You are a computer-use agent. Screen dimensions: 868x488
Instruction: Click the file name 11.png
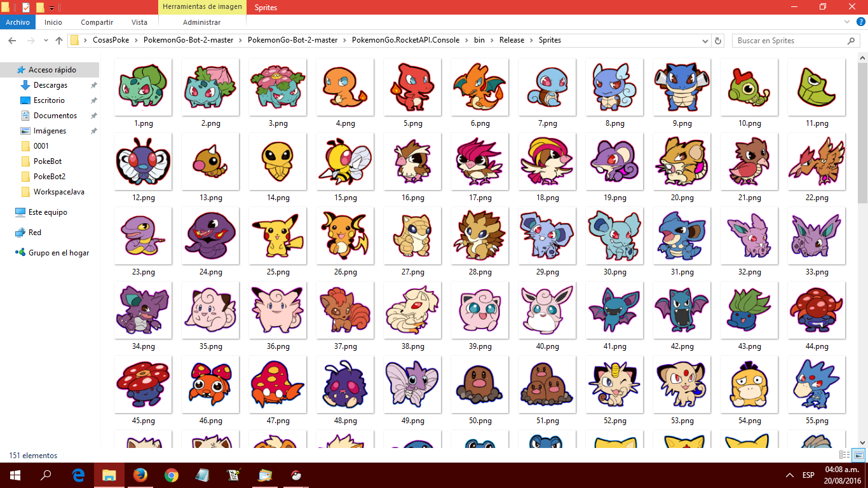click(x=817, y=123)
